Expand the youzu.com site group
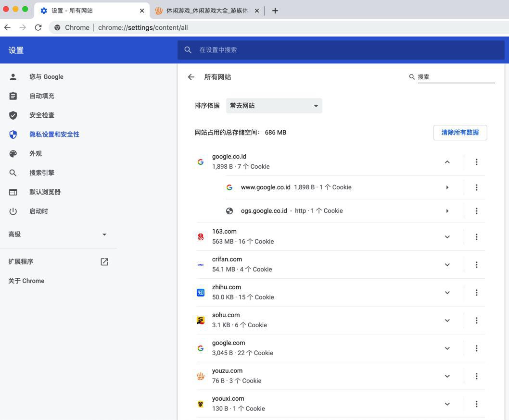Image resolution: width=509 pixels, height=420 pixels. (447, 376)
